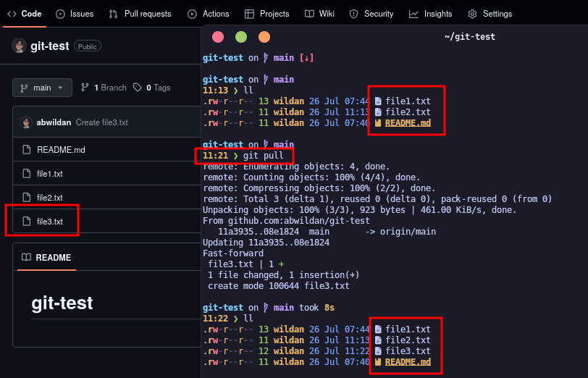588x378 pixels.
Task: Click the pull request icon
Action: click(113, 14)
